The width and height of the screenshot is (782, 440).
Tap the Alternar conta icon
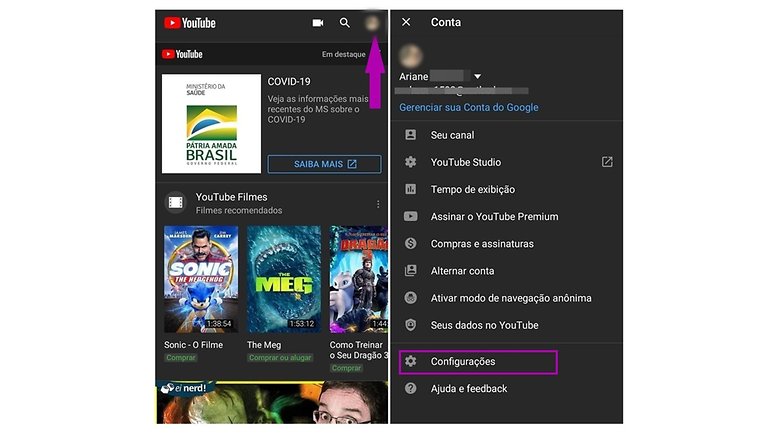[x=410, y=270]
